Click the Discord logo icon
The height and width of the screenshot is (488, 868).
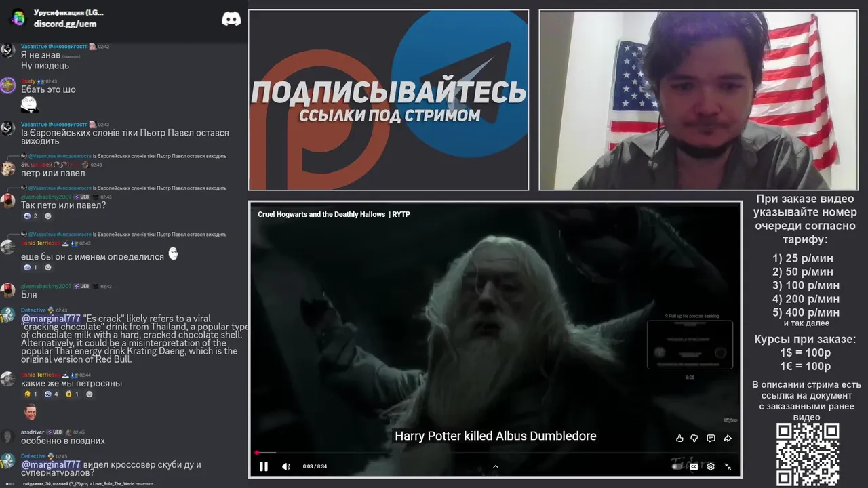click(x=231, y=19)
